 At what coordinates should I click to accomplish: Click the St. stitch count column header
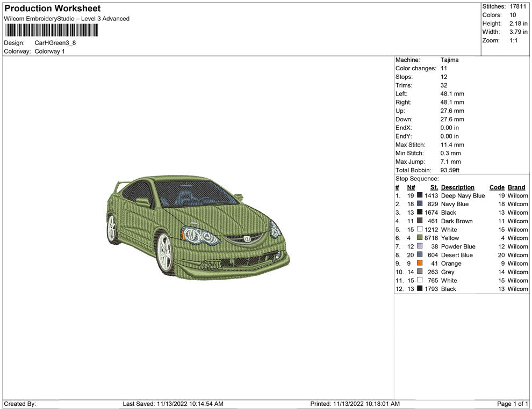[434, 187]
